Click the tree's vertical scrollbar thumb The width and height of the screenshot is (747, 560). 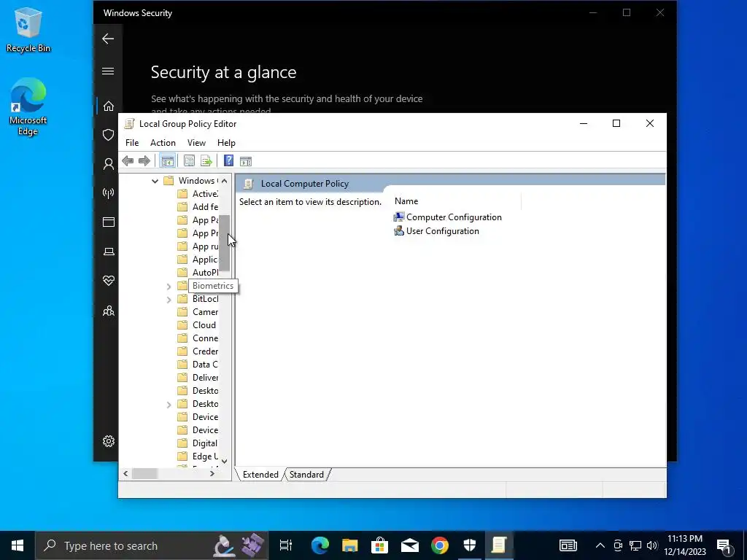pos(225,243)
